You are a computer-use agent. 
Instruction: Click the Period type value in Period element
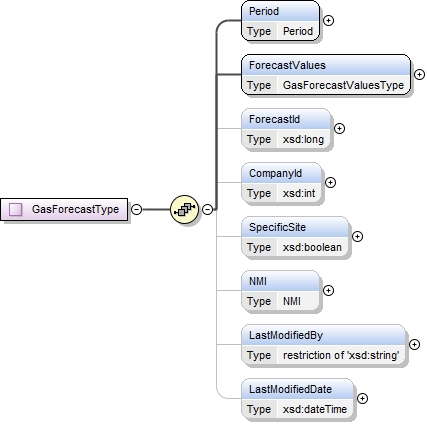(x=298, y=31)
